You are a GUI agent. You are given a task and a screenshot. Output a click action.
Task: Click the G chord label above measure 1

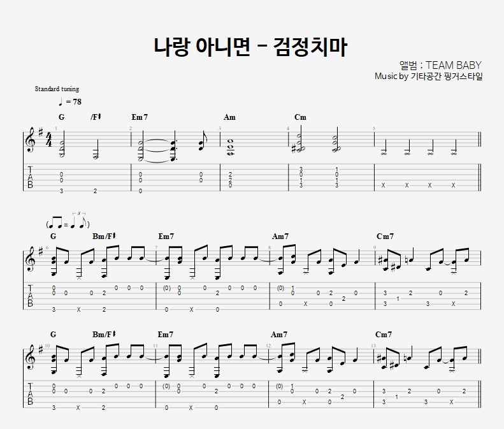click(61, 117)
